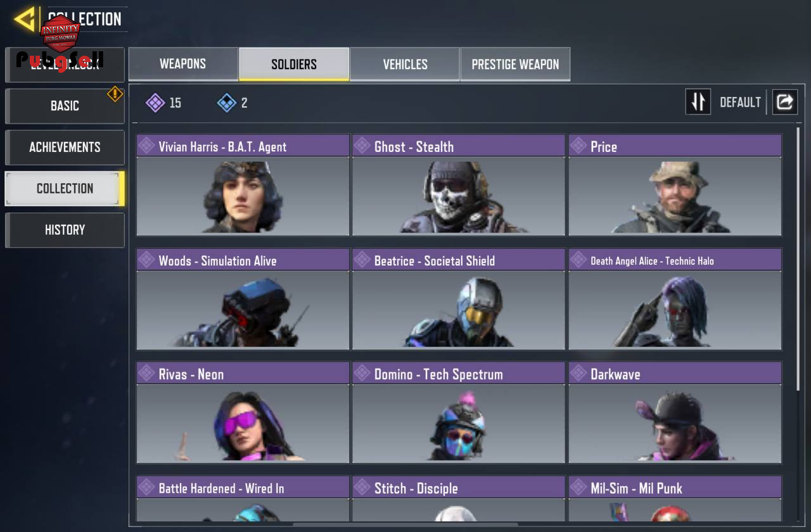The width and height of the screenshot is (811, 532).
Task: Click the blue rare rarity count icon
Action: pos(227,103)
